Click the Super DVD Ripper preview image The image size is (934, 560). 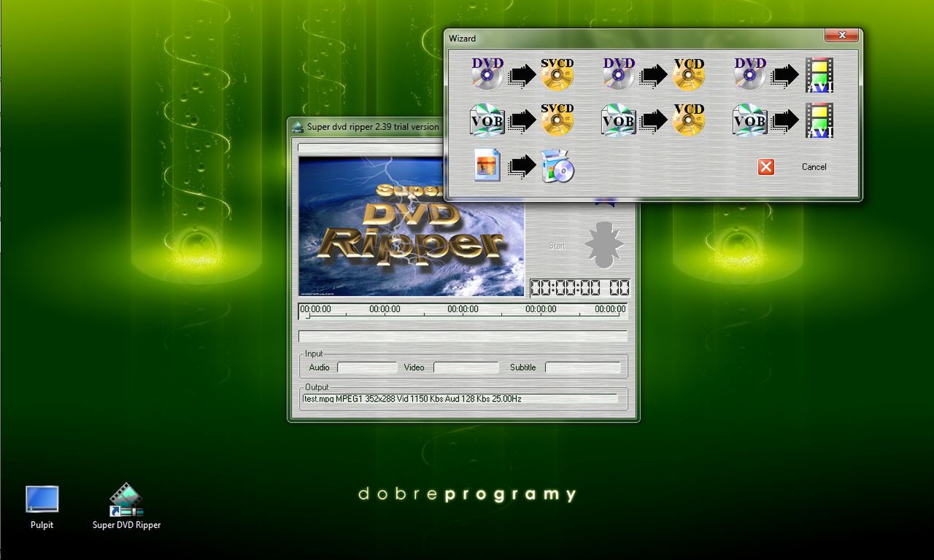click(x=412, y=227)
